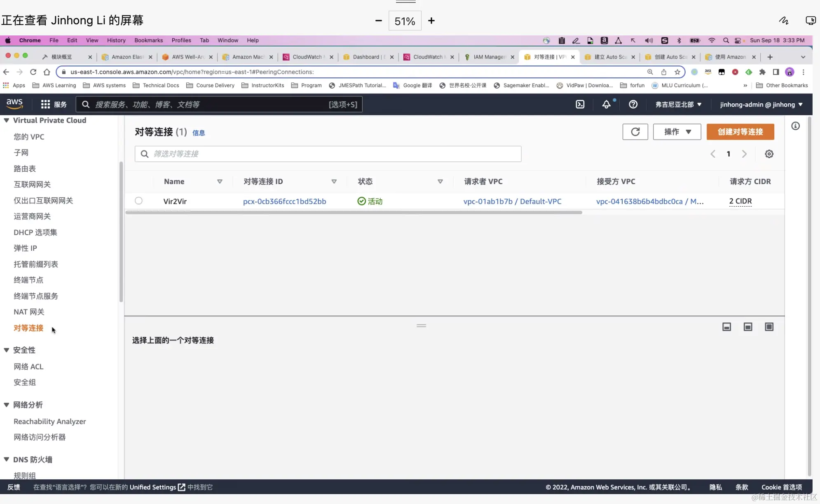820x504 pixels.
Task: Collapse the Virtual Private Cloud section
Action: pos(7,120)
